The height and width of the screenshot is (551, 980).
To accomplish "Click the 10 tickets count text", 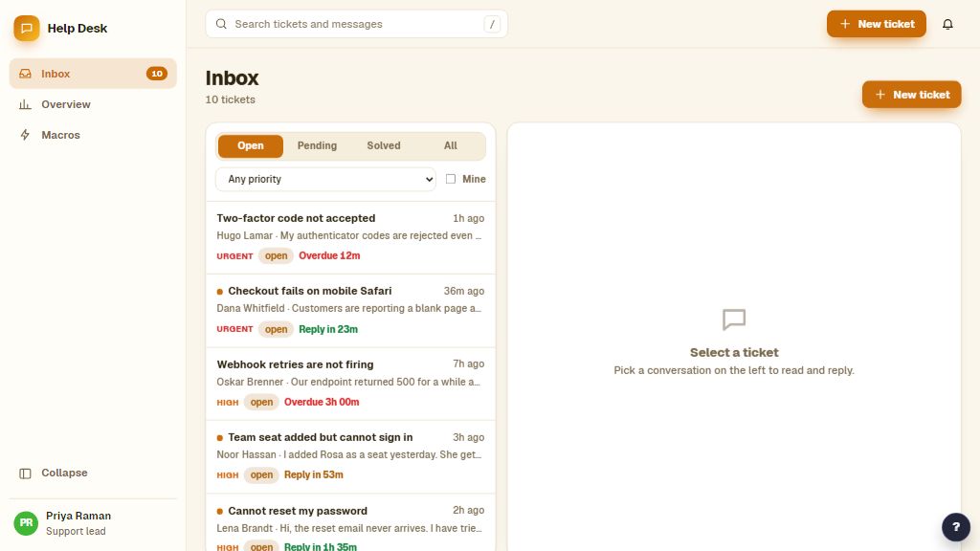I will 231,99.
